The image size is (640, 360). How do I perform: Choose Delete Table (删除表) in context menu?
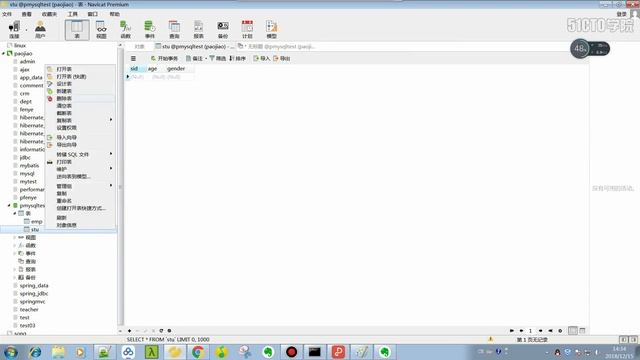tap(80, 98)
